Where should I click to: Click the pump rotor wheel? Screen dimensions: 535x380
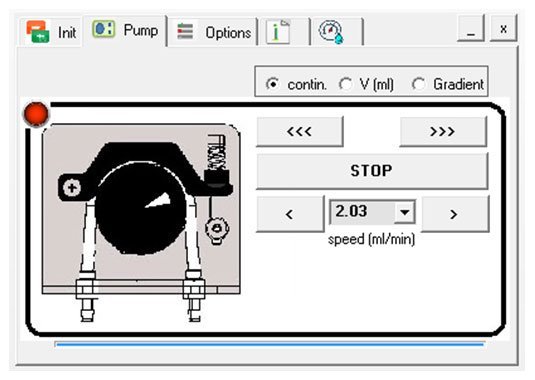point(141,208)
